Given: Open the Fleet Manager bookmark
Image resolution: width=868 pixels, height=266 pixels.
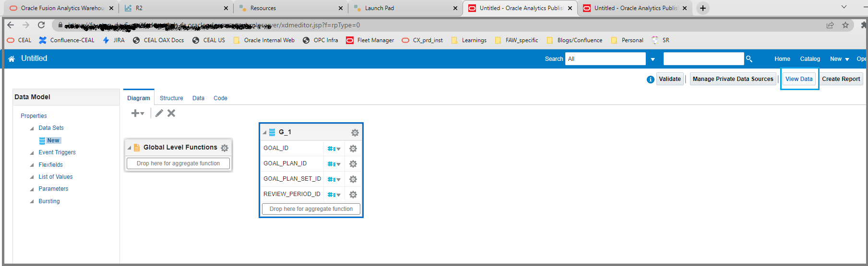Looking at the screenshot, I should click(370, 40).
